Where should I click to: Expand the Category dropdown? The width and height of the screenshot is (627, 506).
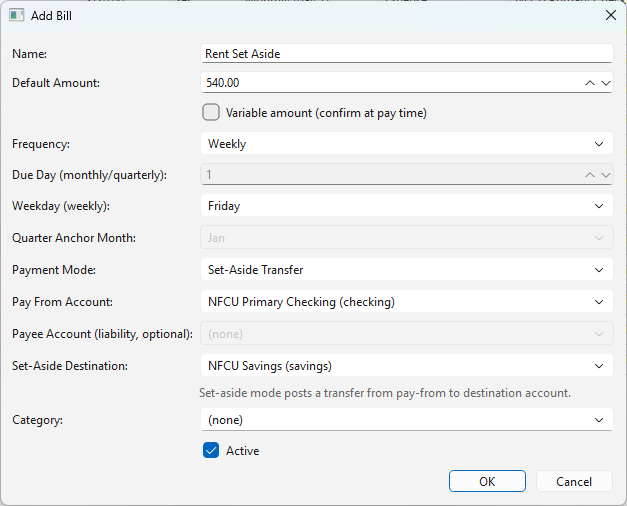click(x=406, y=420)
